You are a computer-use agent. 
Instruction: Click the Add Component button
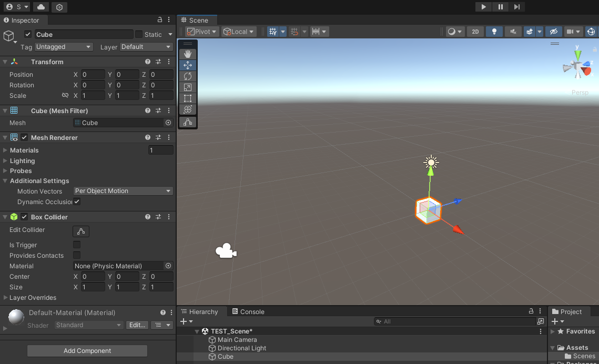pyautogui.click(x=87, y=351)
